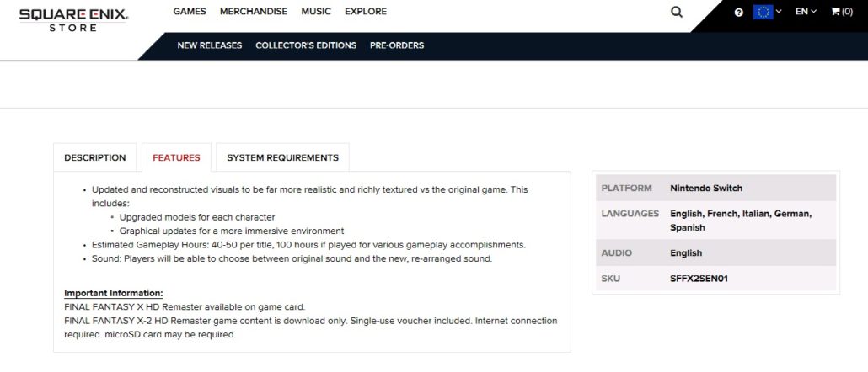Click the 'Sound: Players will be able' line

coord(292,258)
